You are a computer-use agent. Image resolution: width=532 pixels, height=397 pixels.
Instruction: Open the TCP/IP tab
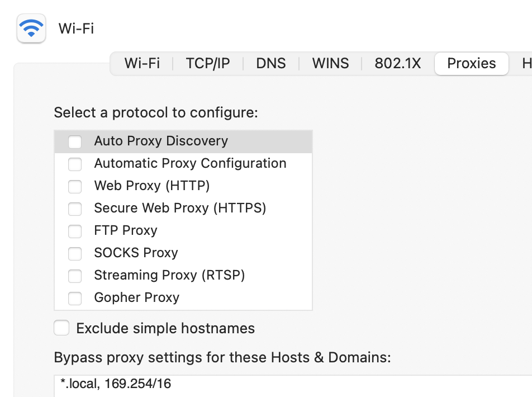(x=208, y=63)
